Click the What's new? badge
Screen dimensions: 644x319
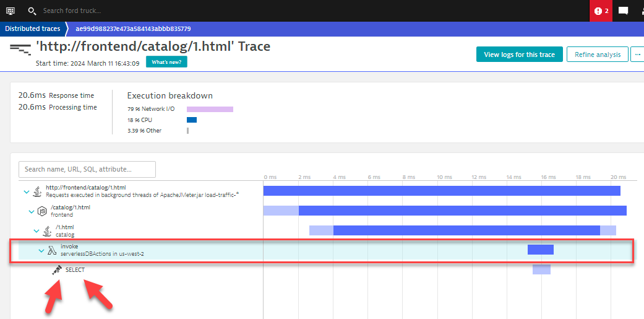(166, 62)
